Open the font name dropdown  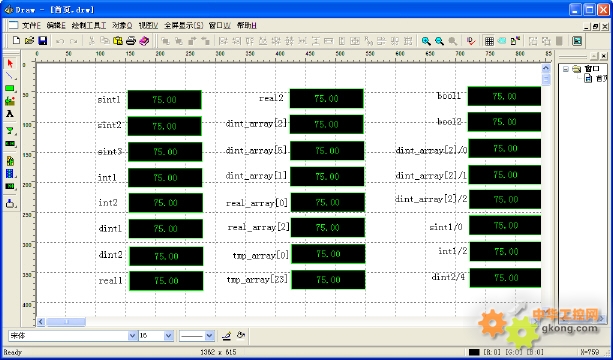click(133, 335)
